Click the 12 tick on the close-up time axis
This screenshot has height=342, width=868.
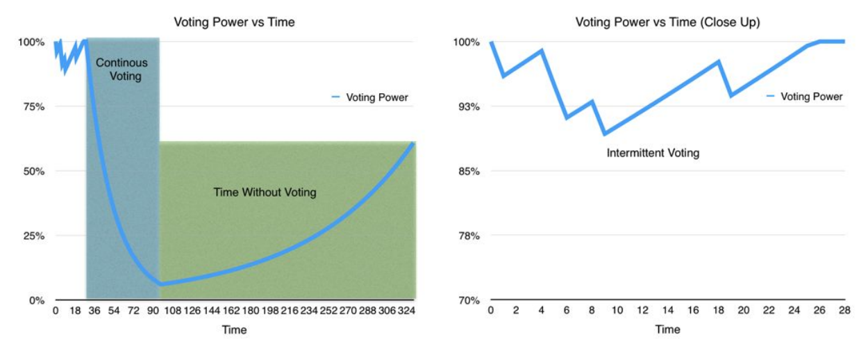tap(642, 310)
